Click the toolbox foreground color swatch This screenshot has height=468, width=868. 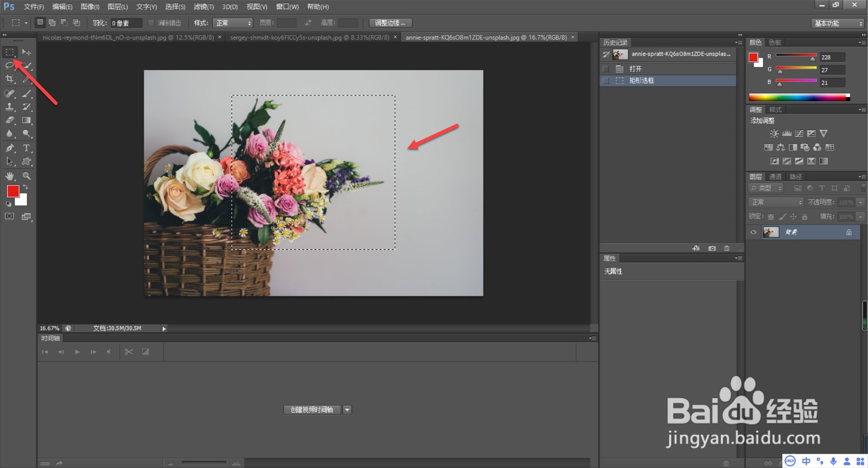pyautogui.click(x=13, y=191)
